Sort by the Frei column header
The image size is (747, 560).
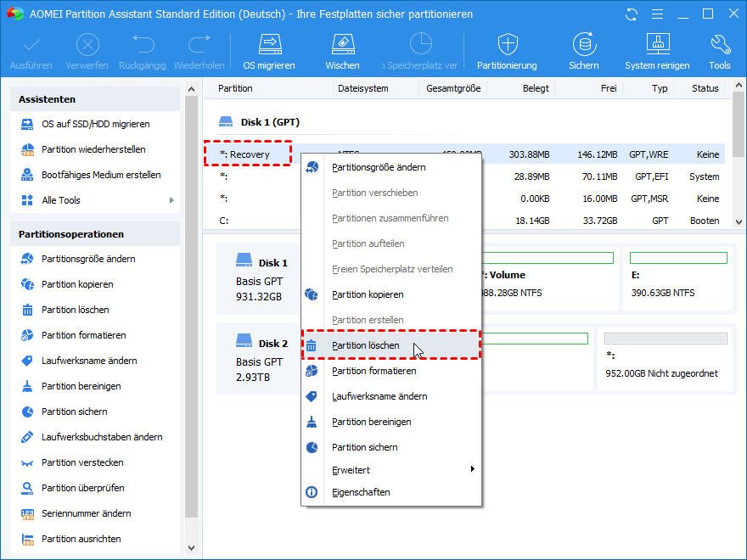[609, 88]
